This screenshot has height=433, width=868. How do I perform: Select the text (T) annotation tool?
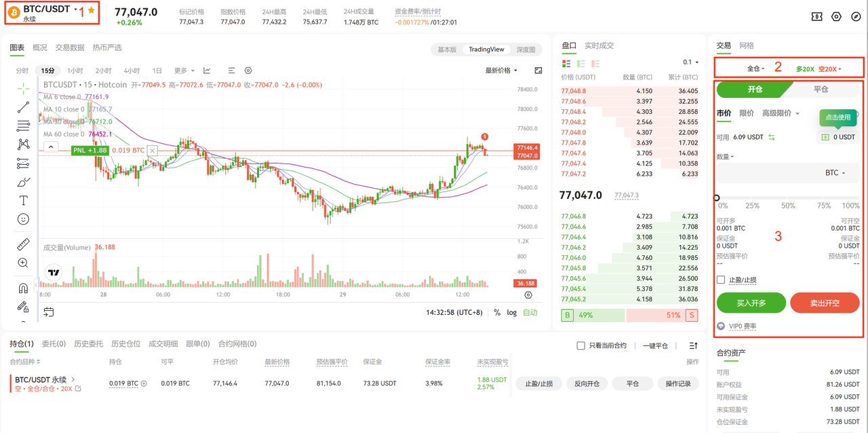[23, 201]
